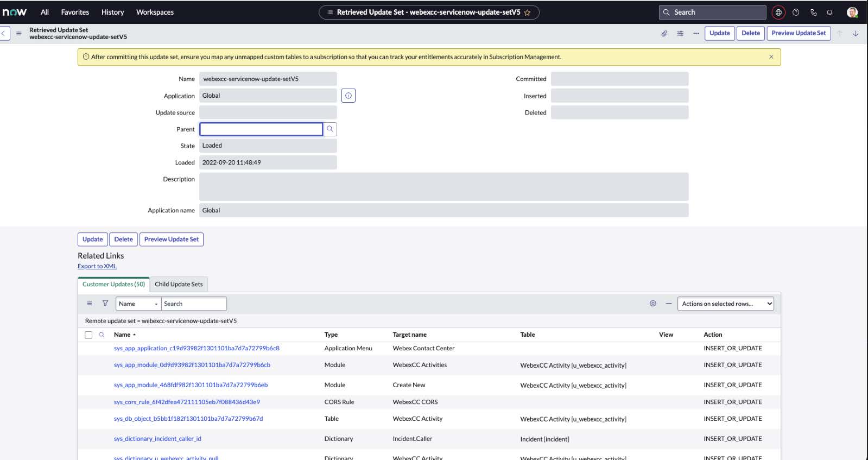The height and width of the screenshot is (460, 868).
Task: Click the Webex Contact Center target cell
Action: click(x=423, y=348)
